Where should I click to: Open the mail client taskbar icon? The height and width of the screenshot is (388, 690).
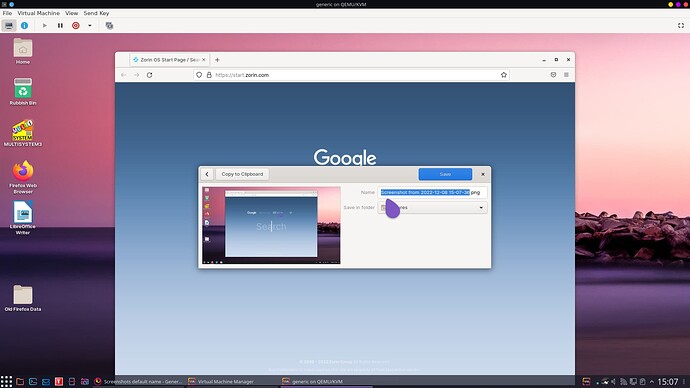tap(46, 381)
